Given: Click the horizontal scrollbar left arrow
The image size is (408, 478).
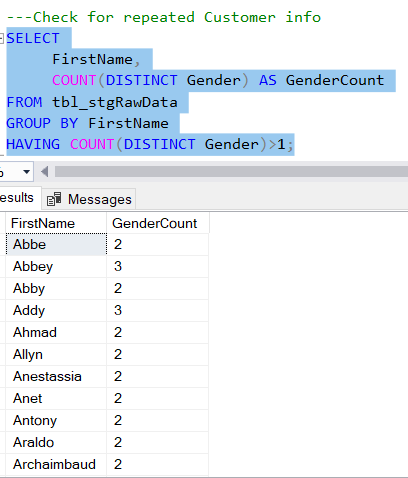Looking at the screenshot, I should click(45, 172).
